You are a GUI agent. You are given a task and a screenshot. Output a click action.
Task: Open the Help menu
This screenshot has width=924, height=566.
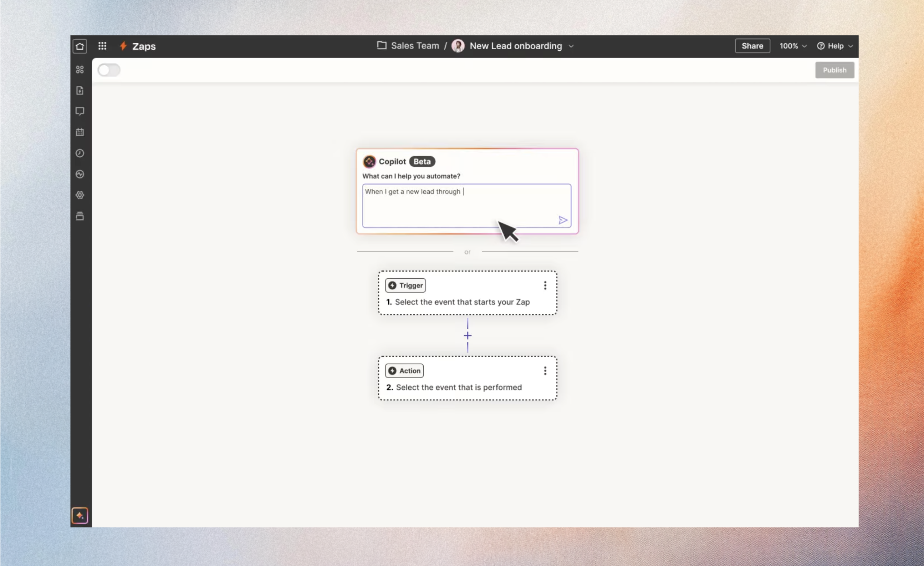tap(835, 46)
